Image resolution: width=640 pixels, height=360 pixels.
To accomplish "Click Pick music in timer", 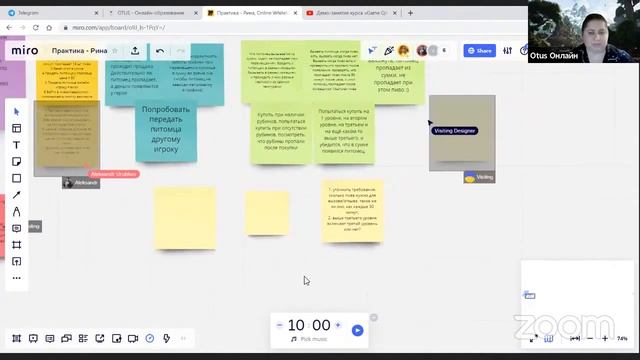I will (309, 339).
